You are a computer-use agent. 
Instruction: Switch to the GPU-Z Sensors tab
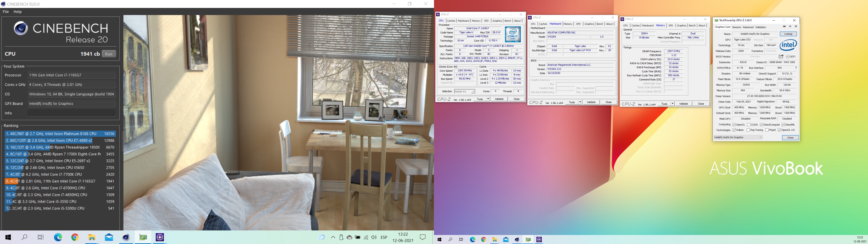[736, 27]
